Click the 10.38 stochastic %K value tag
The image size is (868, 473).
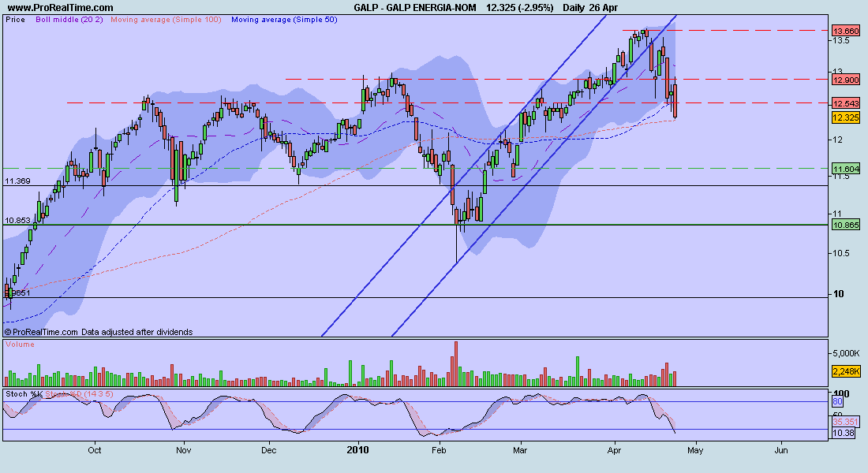[844, 433]
